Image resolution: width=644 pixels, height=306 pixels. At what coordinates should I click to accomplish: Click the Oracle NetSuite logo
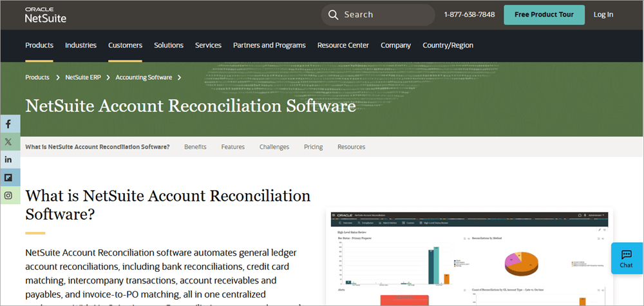coord(46,15)
